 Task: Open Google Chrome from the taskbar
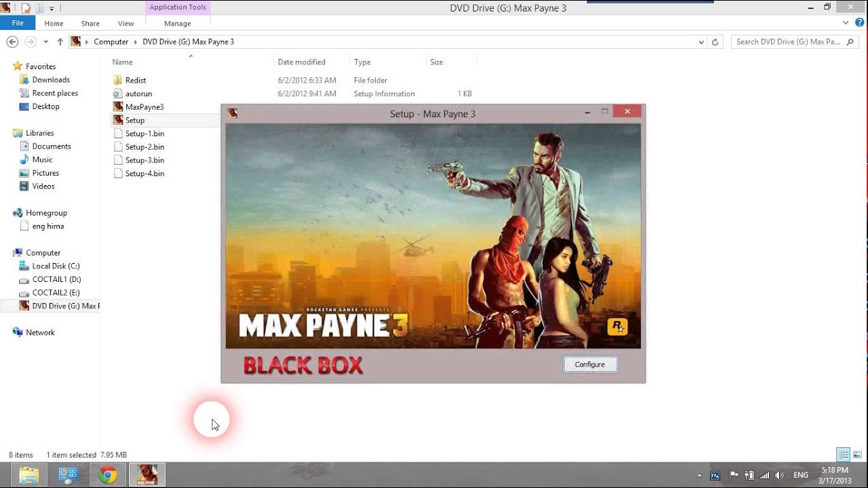click(107, 475)
